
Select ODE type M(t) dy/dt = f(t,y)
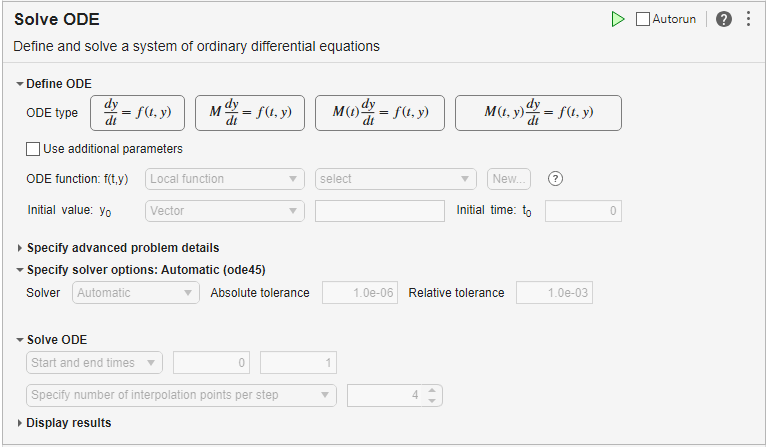(380, 113)
